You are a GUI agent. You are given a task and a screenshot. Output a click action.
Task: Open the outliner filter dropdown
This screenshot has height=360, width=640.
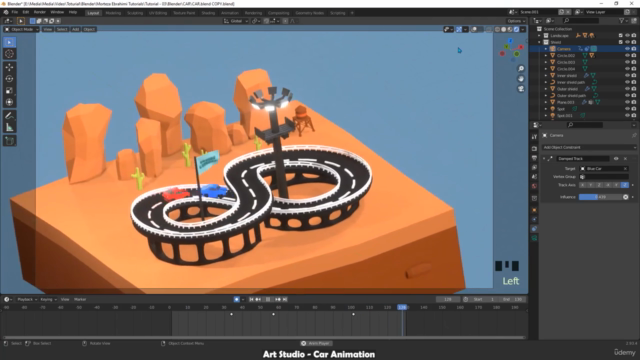(x=623, y=20)
